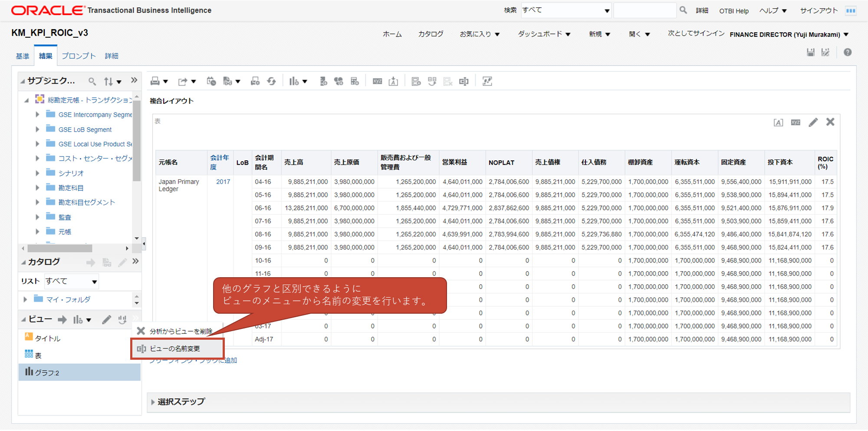868x431 pixels.
Task: Collapse the カタログ pane
Action: pyautogui.click(x=23, y=262)
